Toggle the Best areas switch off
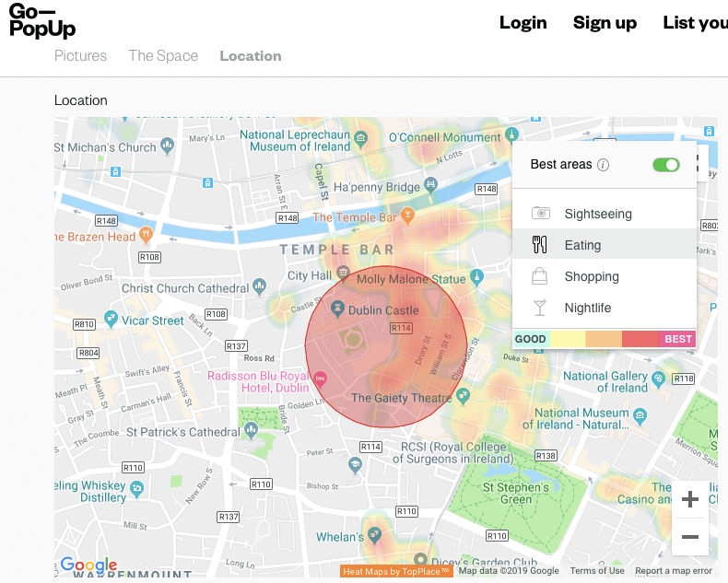Image resolution: width=728 pixels, height=583 pixels. (665, 164)
